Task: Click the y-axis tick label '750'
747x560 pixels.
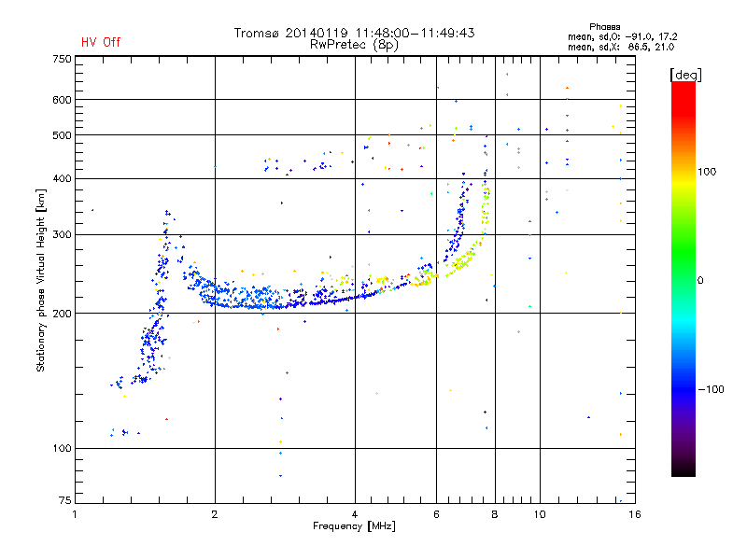Action: pos(63,59)
